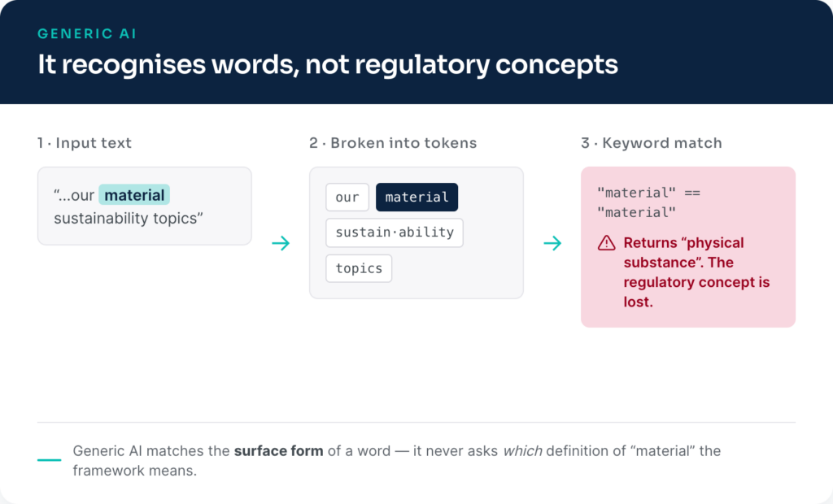
Task: Click the 'GENERIC AI' label in header
Action: point(87,34)
